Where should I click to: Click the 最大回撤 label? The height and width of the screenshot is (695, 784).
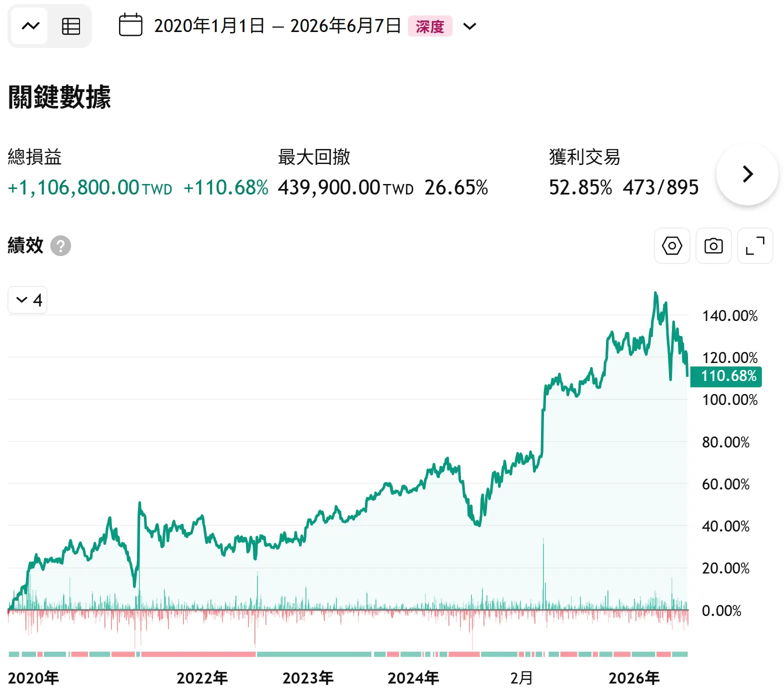[x=314, y=157]
